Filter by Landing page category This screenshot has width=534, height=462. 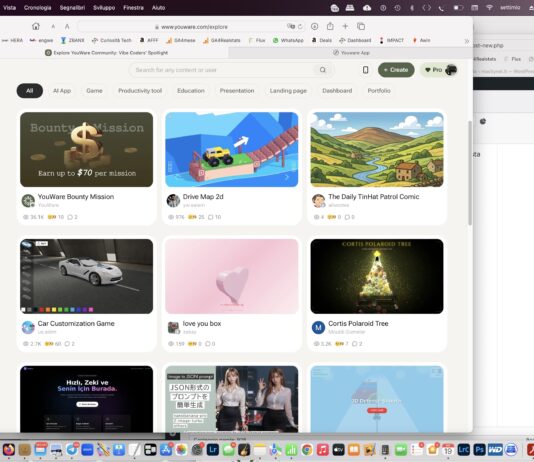pyautogui.click(x=288, y=91)
